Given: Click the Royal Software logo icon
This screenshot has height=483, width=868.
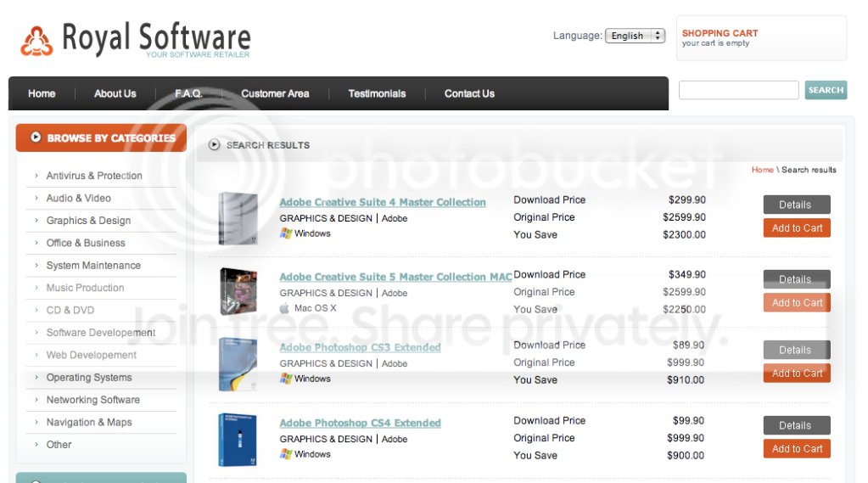Looking at the screenshot, I should pos(36,41).
